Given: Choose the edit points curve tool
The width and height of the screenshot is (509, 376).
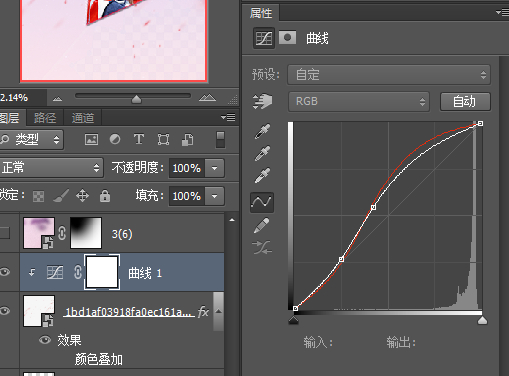Looking at the screenshot, I should tap(262, 202).
